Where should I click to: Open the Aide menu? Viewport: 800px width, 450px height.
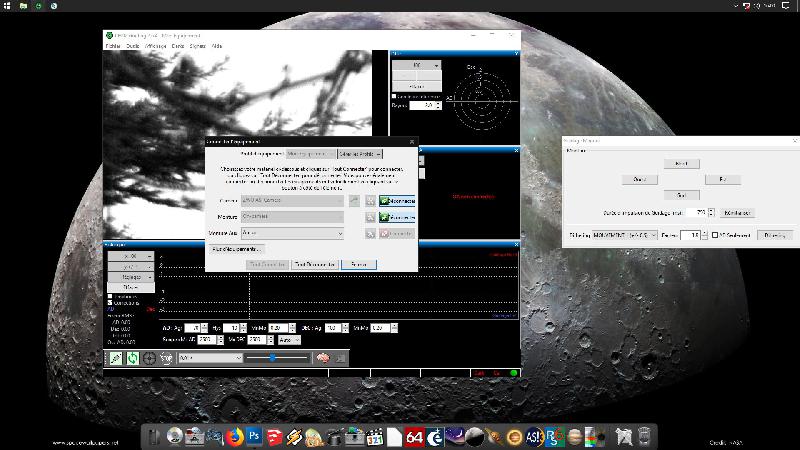(x=217, y=46)
